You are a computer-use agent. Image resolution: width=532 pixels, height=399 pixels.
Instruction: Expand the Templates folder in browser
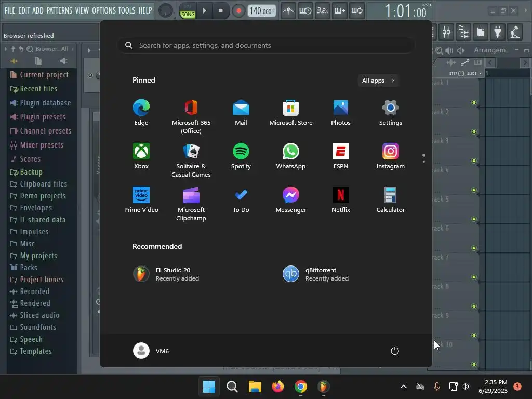(x=31, y=351)
